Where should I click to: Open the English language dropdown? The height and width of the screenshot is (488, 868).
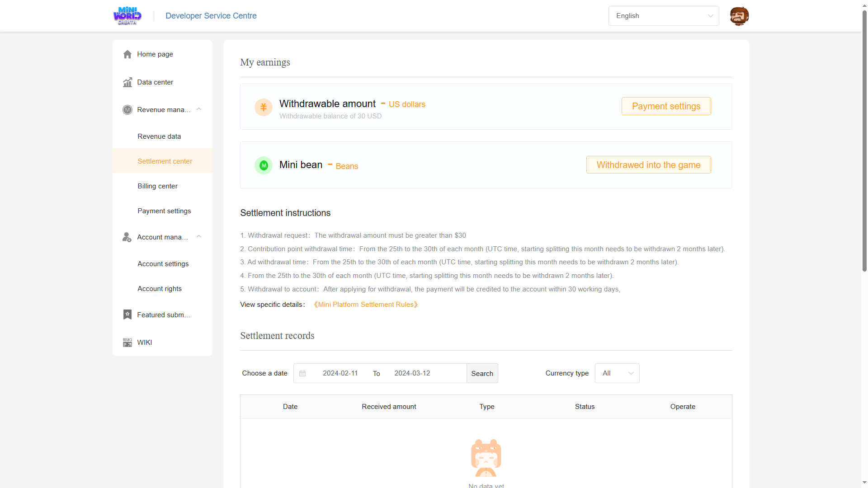pyautogui.click(x=663, y=16)
